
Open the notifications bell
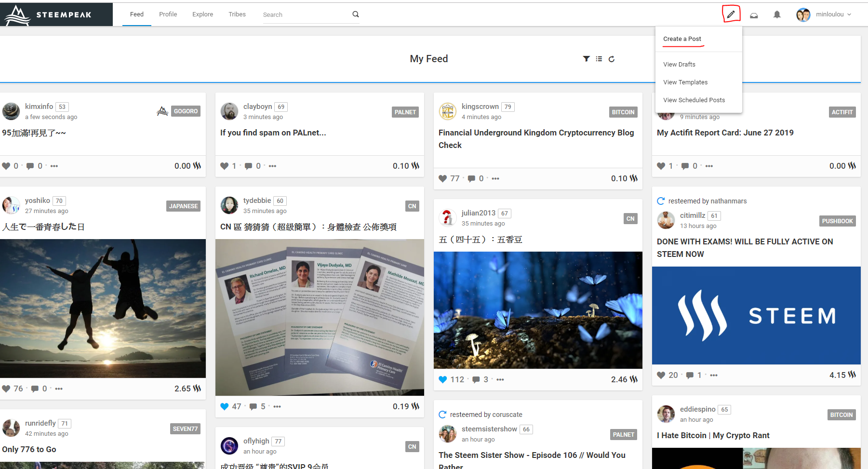pyautogui.click(x=776, y=15)
